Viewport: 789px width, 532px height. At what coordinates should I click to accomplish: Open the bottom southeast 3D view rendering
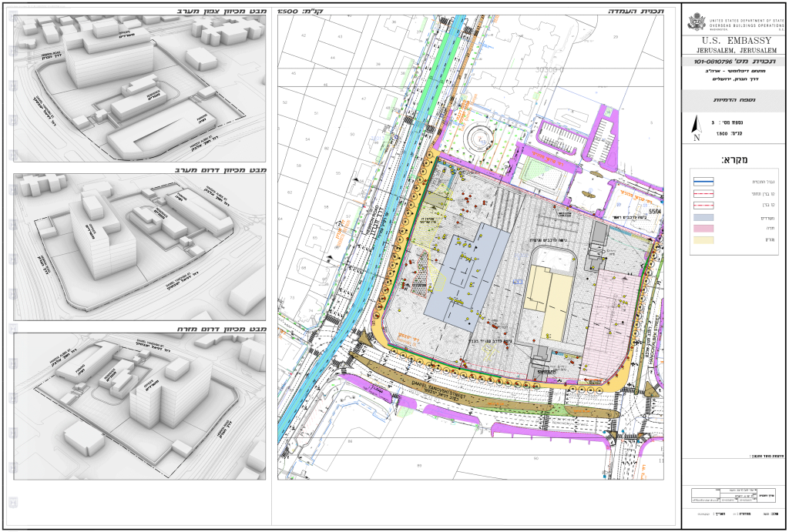(139, 406)
